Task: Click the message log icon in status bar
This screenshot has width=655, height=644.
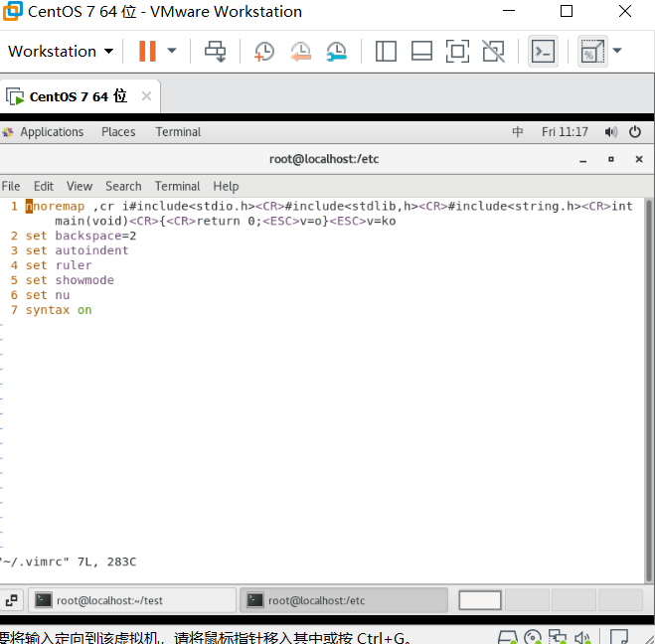Action: point(619,637)
